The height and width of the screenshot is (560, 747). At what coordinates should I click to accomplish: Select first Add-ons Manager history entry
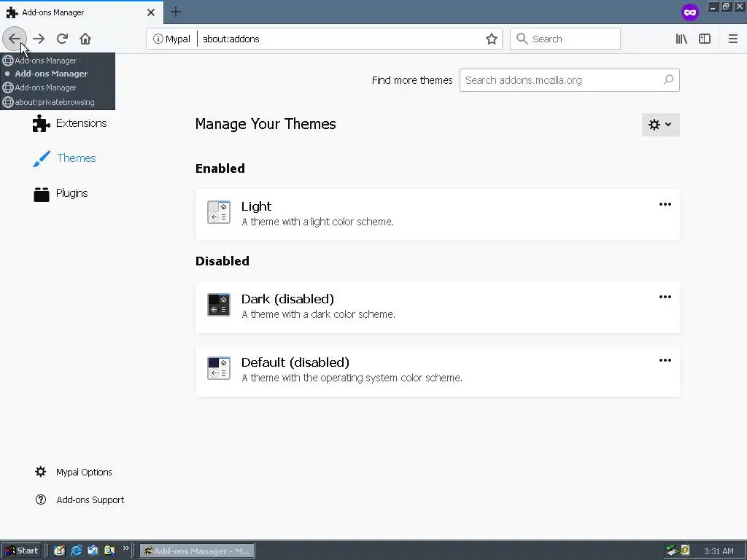click(58, 61)
